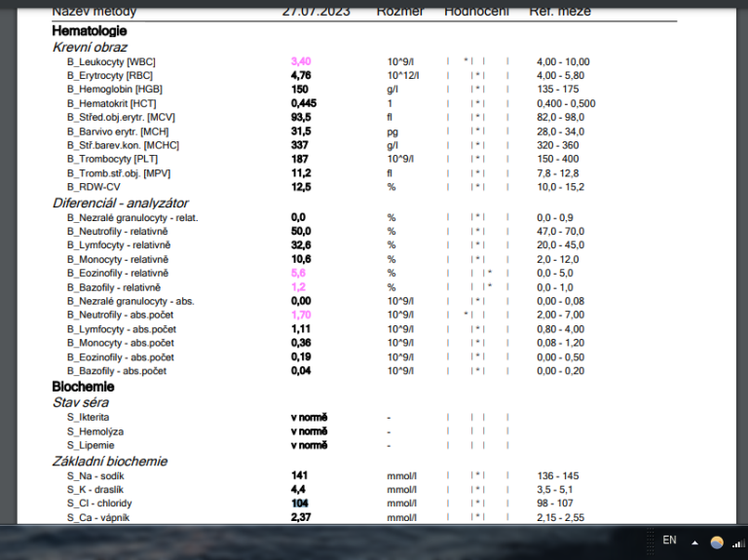Image resolution: width=748 pixels, height=560 pixels.
Task: Click the taskbar toolbar gripper dots
Action: tap(650, 541)
